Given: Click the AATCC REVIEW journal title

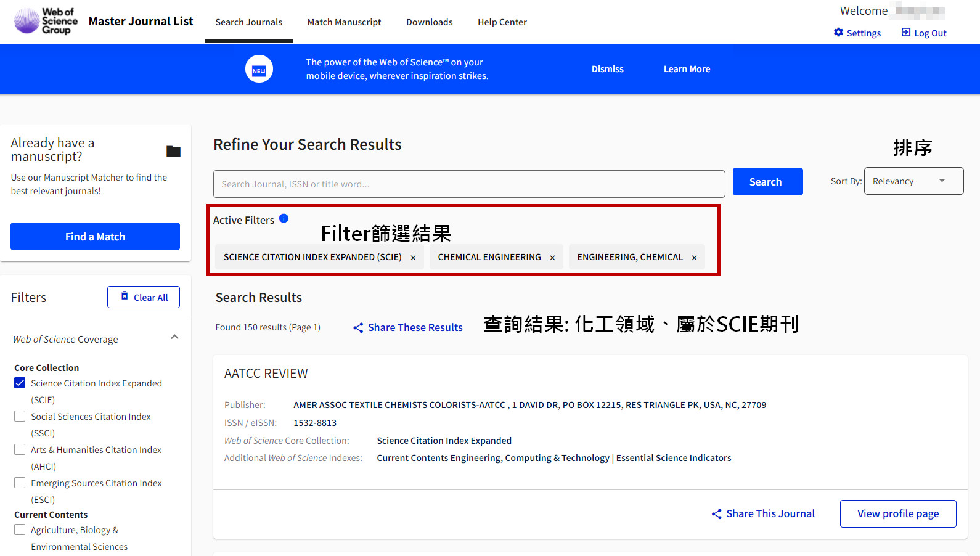Looking at the screenshot, I should pos(266,374).
